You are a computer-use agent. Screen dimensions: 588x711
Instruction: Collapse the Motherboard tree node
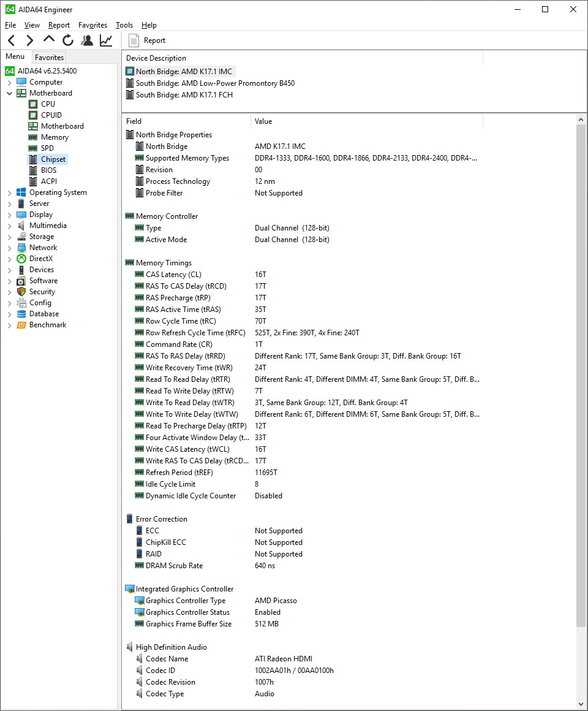click(x=9, y=93)
